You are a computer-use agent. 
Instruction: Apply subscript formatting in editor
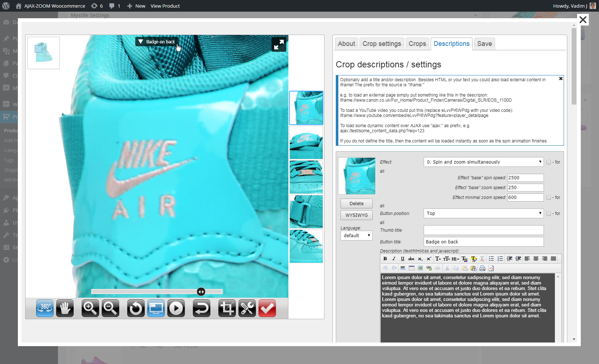pyautogui.click(x=420, y=259)
